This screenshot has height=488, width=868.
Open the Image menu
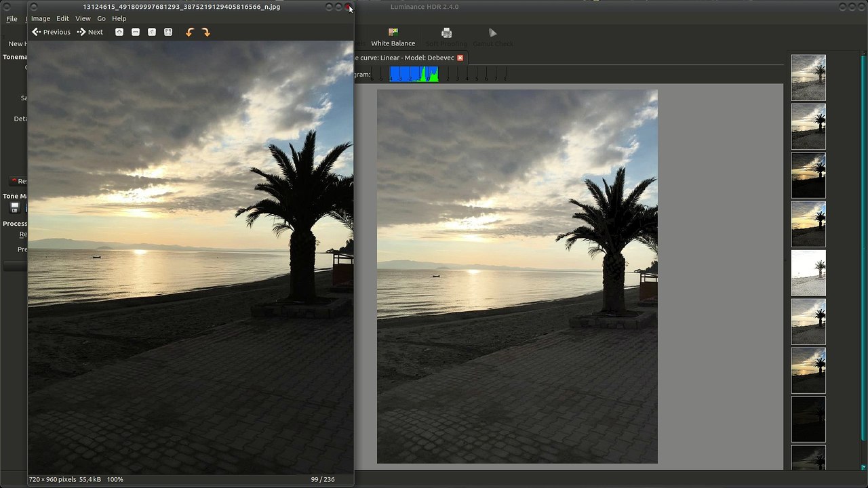click(x=41, y=18)
